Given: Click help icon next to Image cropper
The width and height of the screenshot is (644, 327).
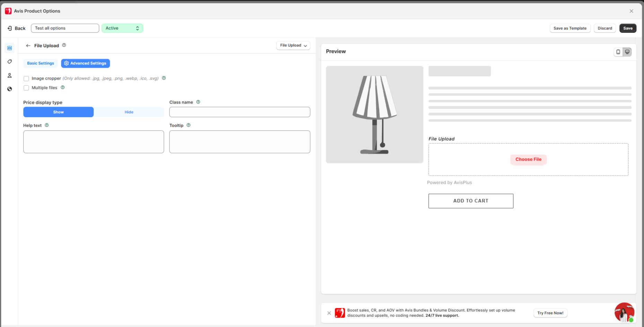Looking at the screenshot, I should [x=164, y=78].
